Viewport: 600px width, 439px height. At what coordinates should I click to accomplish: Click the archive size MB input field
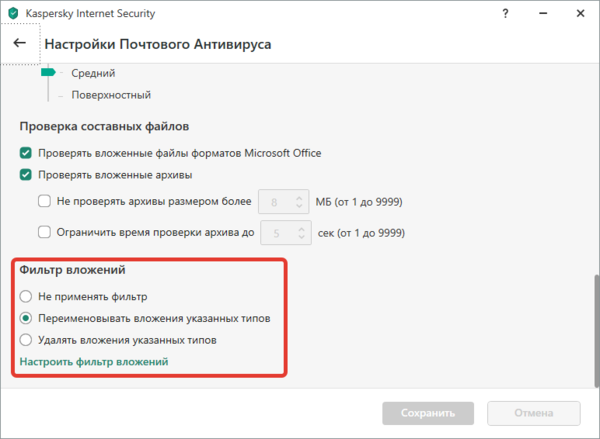(275, 201)
